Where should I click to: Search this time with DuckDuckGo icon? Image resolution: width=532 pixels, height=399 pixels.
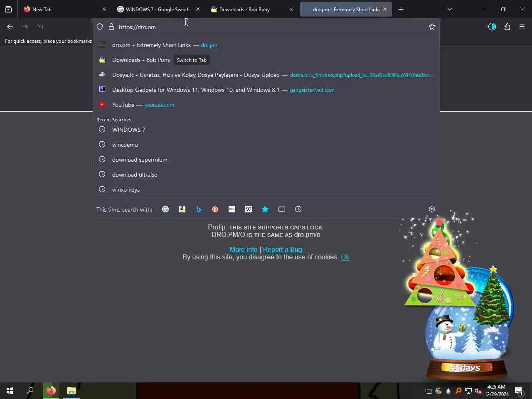(215, 209)
